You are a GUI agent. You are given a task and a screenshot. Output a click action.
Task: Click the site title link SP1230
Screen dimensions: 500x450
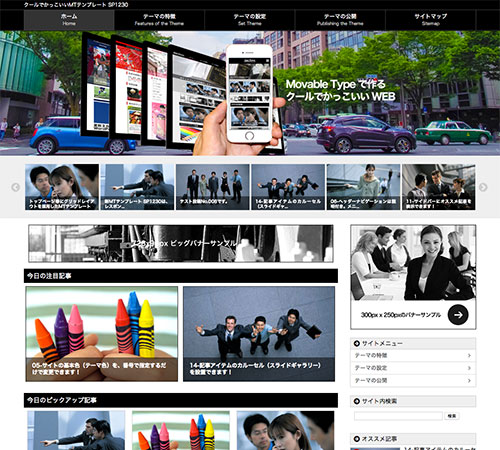click(x=76, y=5)
